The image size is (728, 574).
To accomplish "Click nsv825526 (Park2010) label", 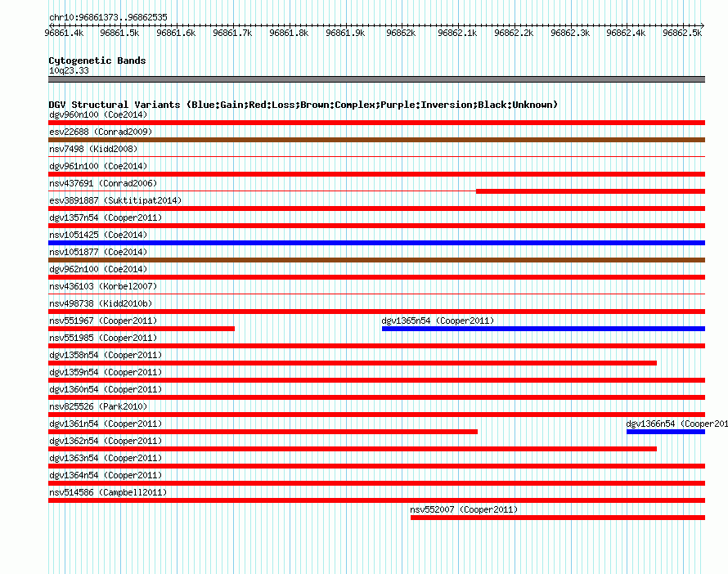I will [x=98, y=406].
